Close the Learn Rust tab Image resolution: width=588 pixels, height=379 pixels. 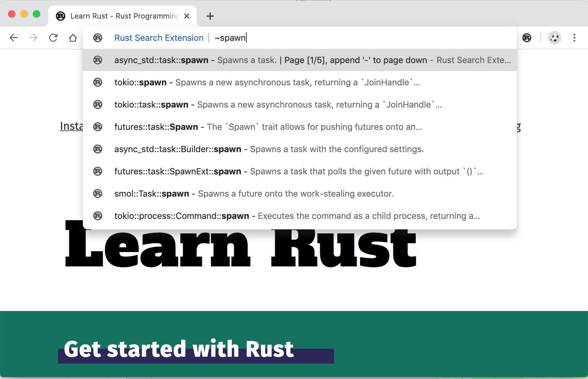pyautogui.click(x=187, y=16)
